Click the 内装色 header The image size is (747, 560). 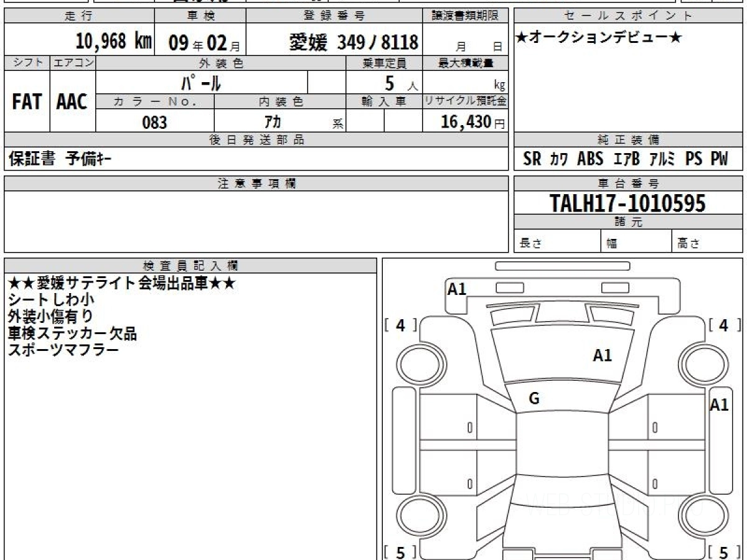280,101
